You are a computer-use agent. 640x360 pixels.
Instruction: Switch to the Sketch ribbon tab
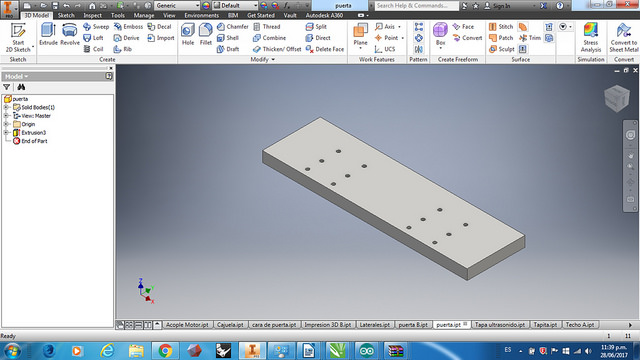(x=66, y=16)
